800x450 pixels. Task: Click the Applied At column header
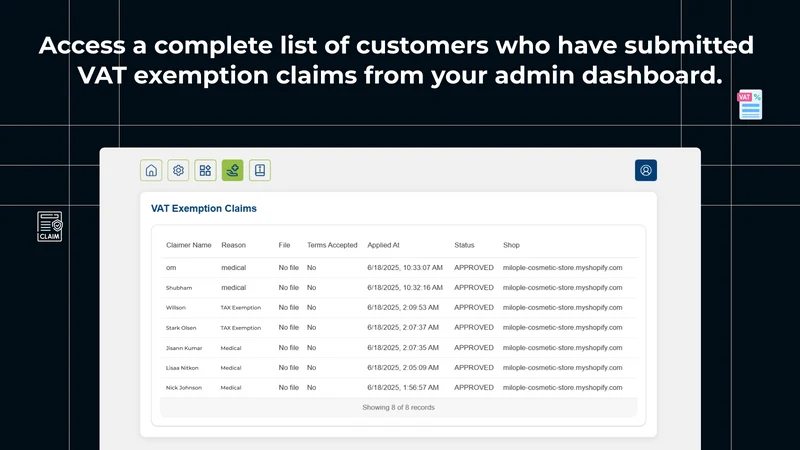(383, 245)
